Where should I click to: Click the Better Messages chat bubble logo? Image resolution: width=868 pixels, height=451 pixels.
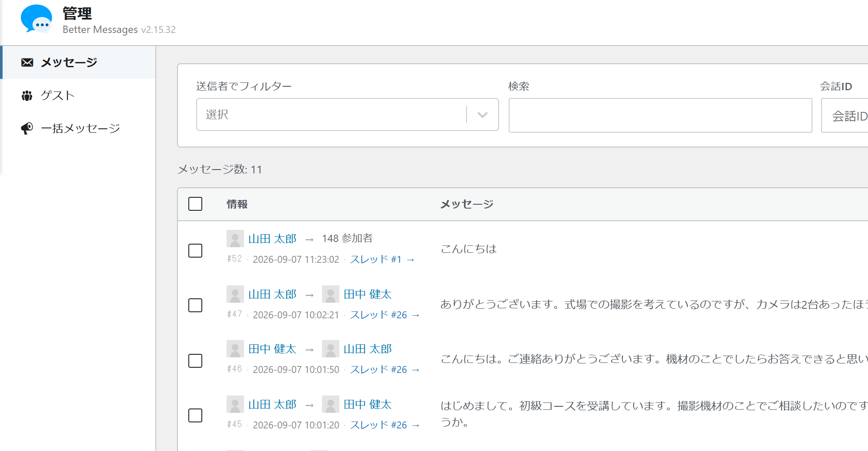[36, 19]
